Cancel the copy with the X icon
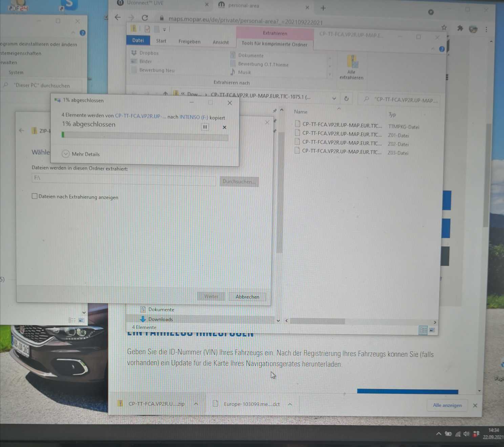This screenshot has width=504, height=447. click(x=224, y=127)
